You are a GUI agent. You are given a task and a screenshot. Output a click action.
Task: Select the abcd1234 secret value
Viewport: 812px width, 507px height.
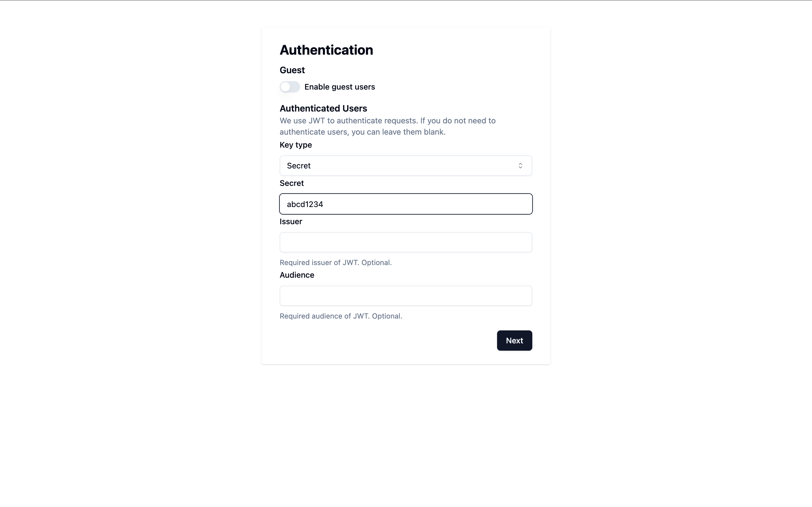coord(305,204)
